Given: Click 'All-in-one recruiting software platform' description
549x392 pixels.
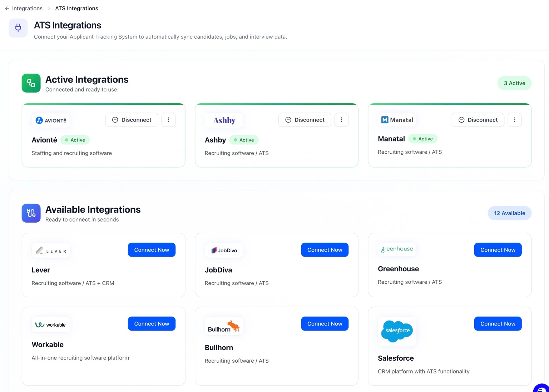Looking at the screenshot, I should [80, 358].
